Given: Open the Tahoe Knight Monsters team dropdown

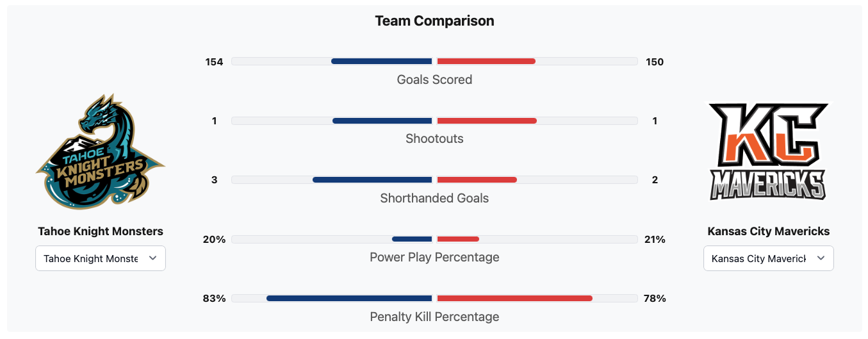Looking at the screenshot, I should tap(101, 258).
